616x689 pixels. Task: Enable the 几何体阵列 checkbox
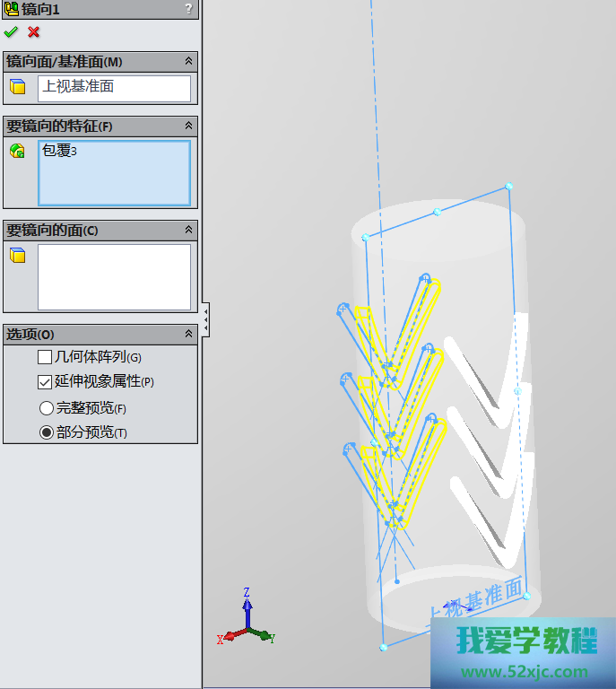tap(45, 357)
